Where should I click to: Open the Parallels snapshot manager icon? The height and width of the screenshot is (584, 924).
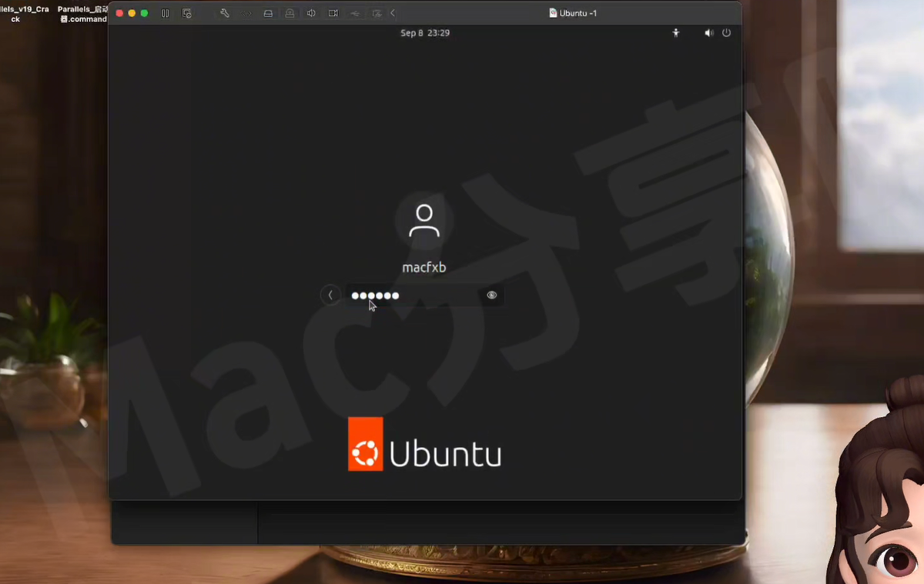click(x=186, y=14)
